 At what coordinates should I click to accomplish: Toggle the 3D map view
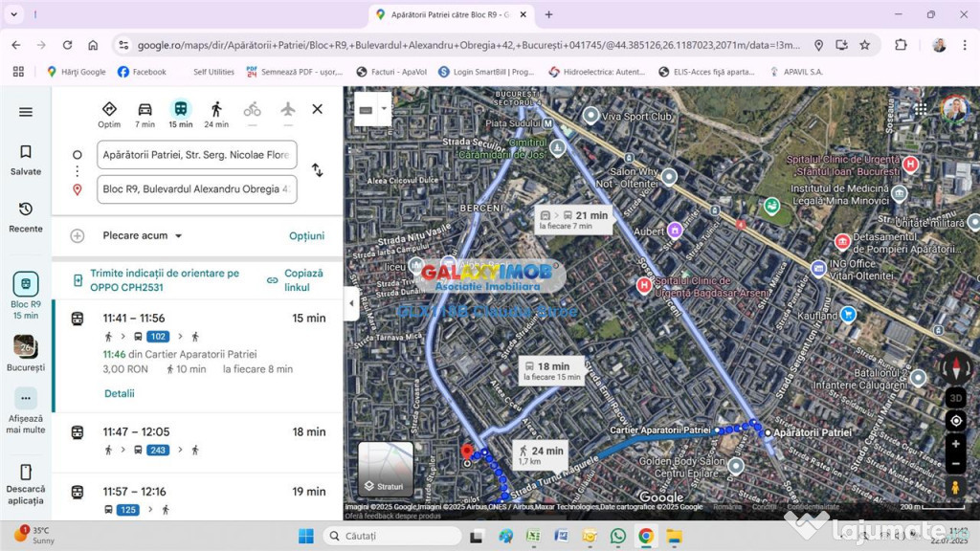tap(956, 398)
